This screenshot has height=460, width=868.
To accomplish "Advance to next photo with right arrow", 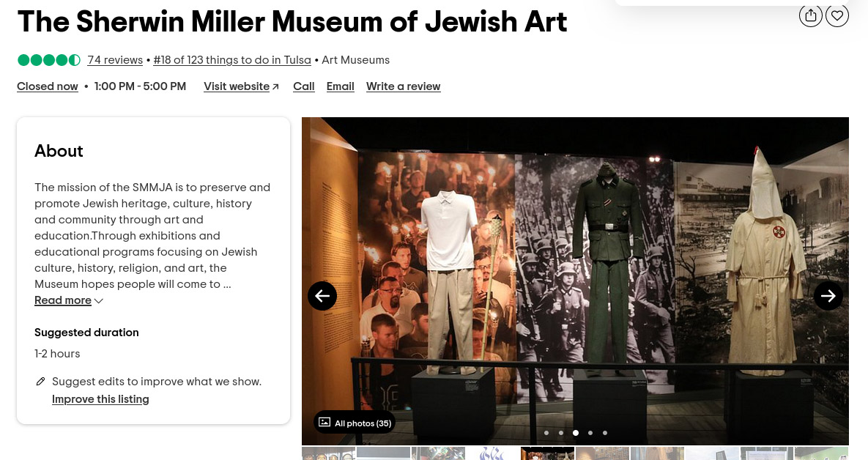I will tap(828, 296).
